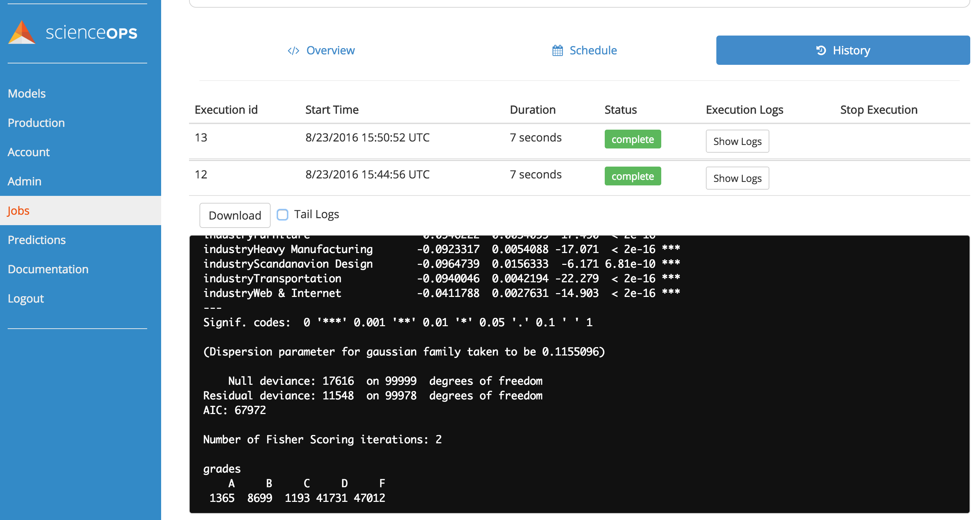Click the ScienceOps triangle logo icon

click(x=22, y=33)
